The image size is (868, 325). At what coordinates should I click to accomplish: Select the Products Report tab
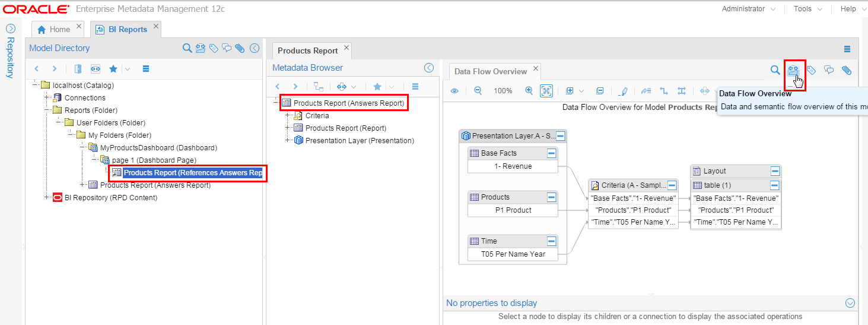(x=307, y=51)
